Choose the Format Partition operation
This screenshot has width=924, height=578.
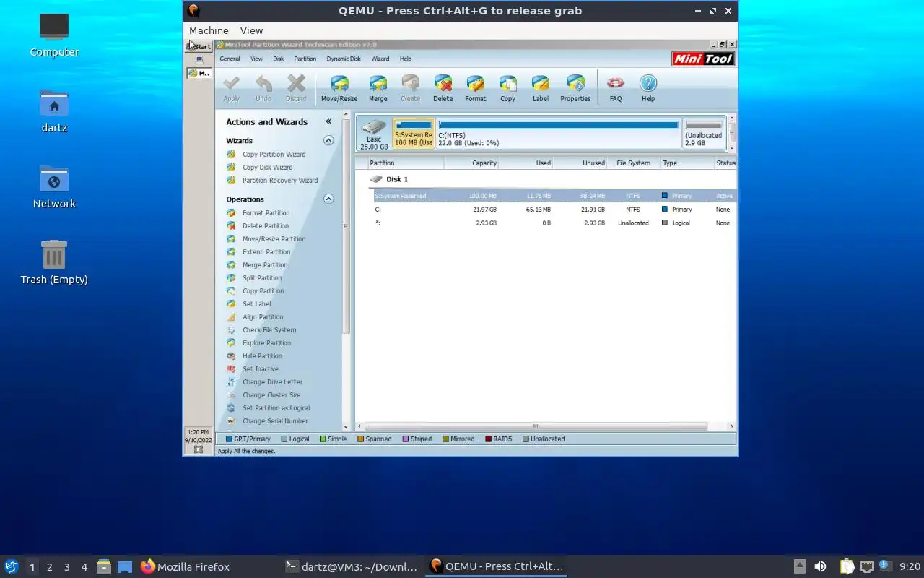click(x=266, y=213)
